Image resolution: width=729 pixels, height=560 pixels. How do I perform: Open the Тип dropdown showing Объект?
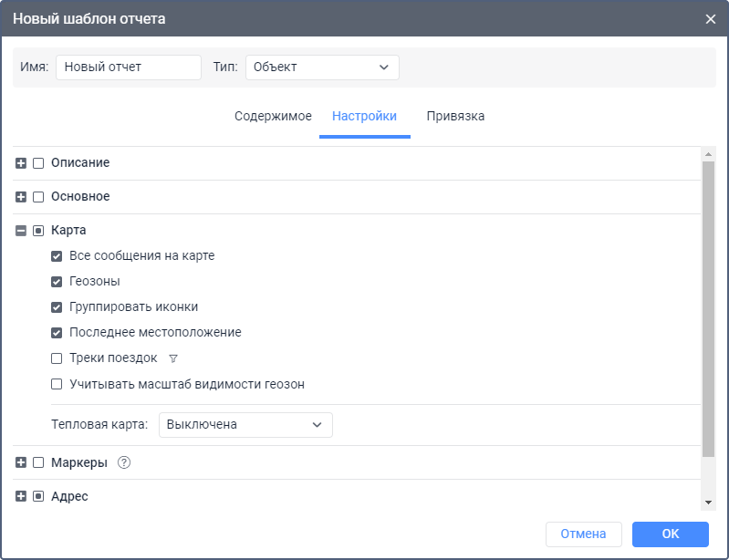[x=322, y=67]
